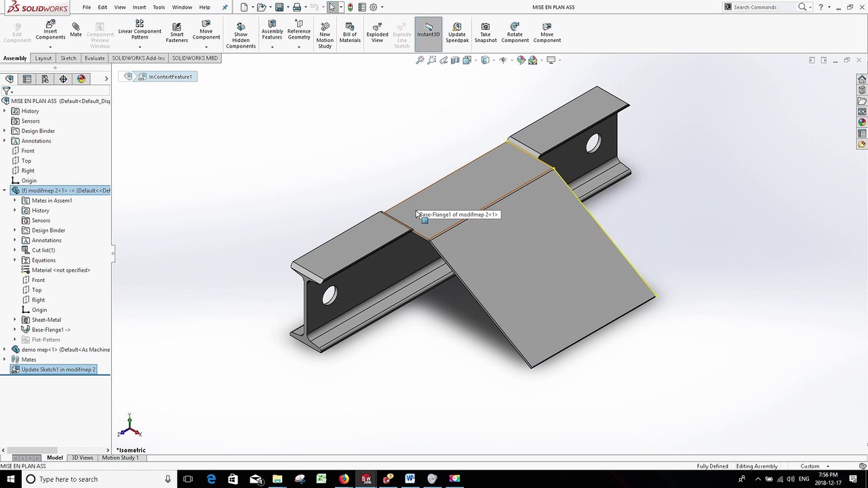This screenshot has width=868, height=488.
Task: Open the Linear Component Pattern tool
Action: (140, 31)
